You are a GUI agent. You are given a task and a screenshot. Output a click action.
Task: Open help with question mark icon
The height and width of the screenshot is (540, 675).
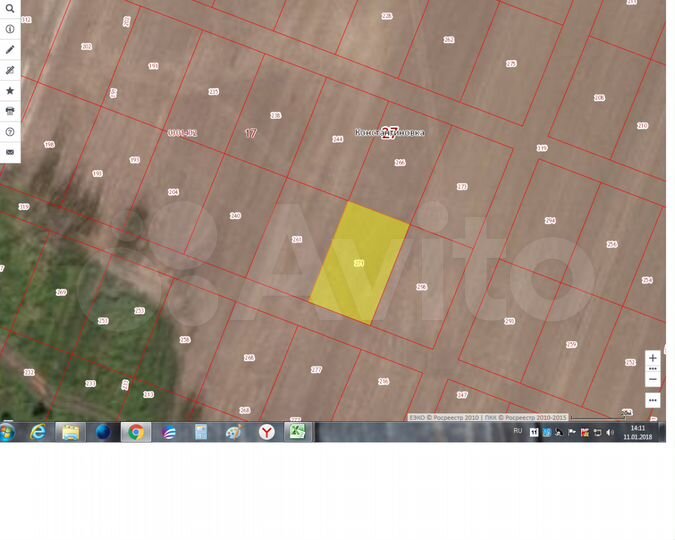pyautogui.click(x=10, y=131)
